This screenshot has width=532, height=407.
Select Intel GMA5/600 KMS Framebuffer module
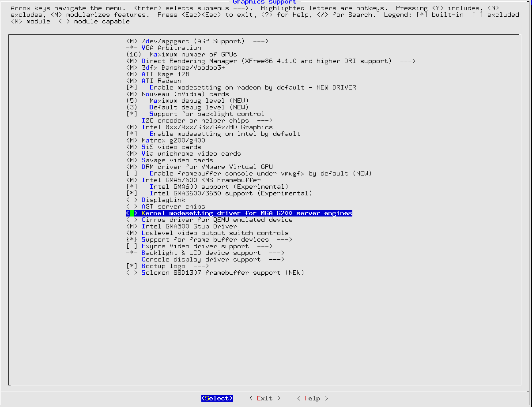(193, 180)
